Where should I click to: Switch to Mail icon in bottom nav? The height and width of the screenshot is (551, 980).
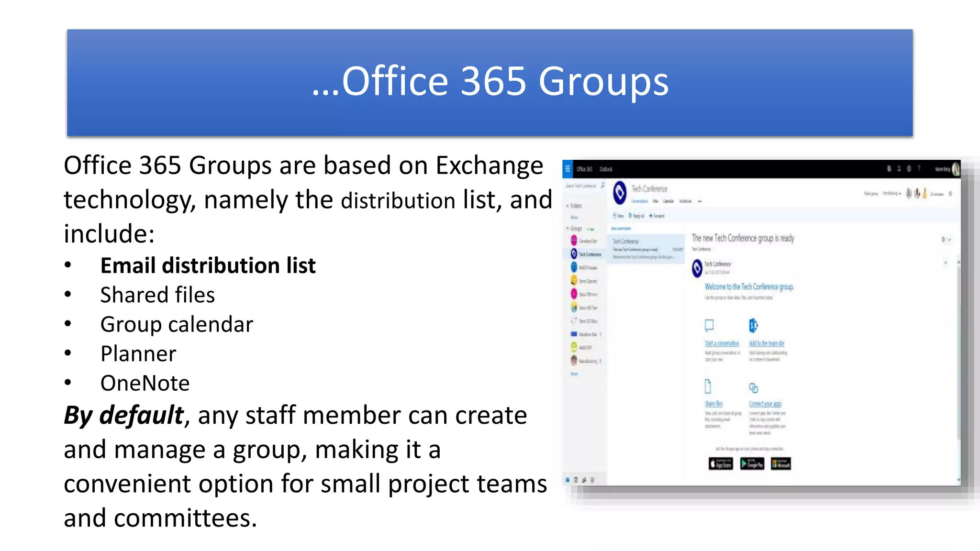point(568,480)
